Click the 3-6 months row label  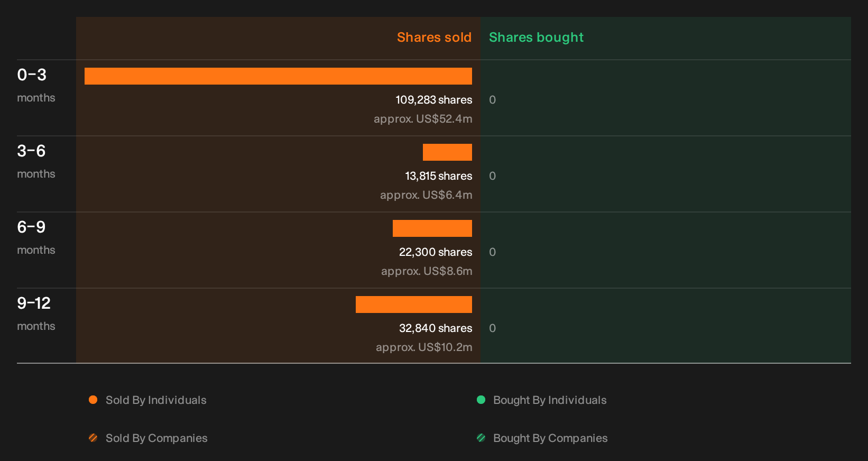(36, 161)
